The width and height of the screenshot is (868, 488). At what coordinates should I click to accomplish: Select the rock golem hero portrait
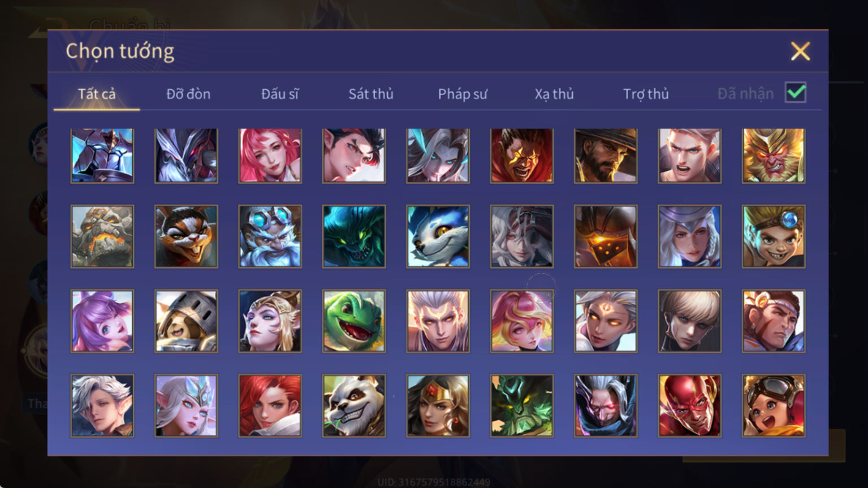pyautogui.click(x=102, y=236)
